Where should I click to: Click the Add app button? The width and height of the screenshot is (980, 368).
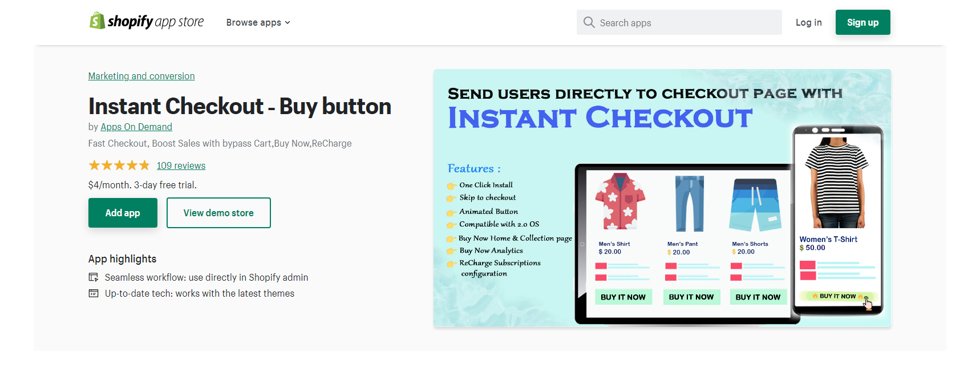tap(123, 213)
